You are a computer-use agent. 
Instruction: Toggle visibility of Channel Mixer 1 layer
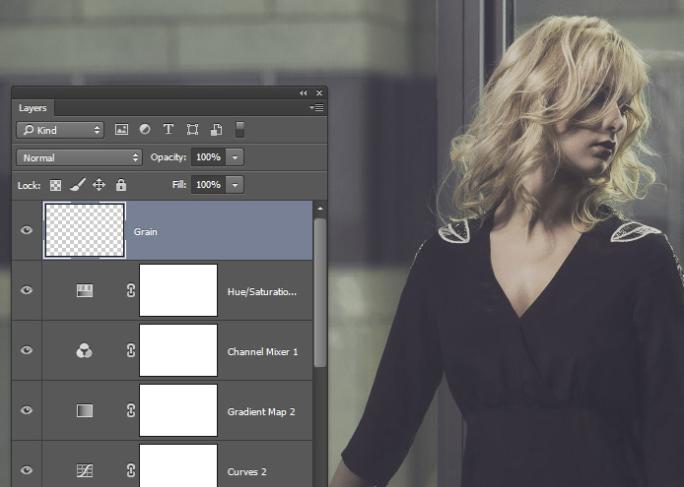(27, 350)
